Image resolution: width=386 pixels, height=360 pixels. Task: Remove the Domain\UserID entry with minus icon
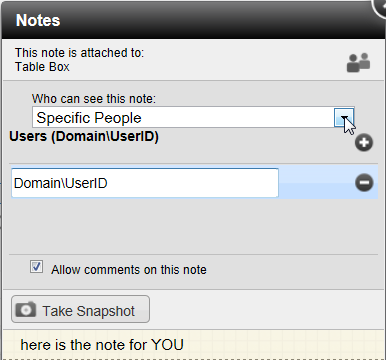point(364,183)
